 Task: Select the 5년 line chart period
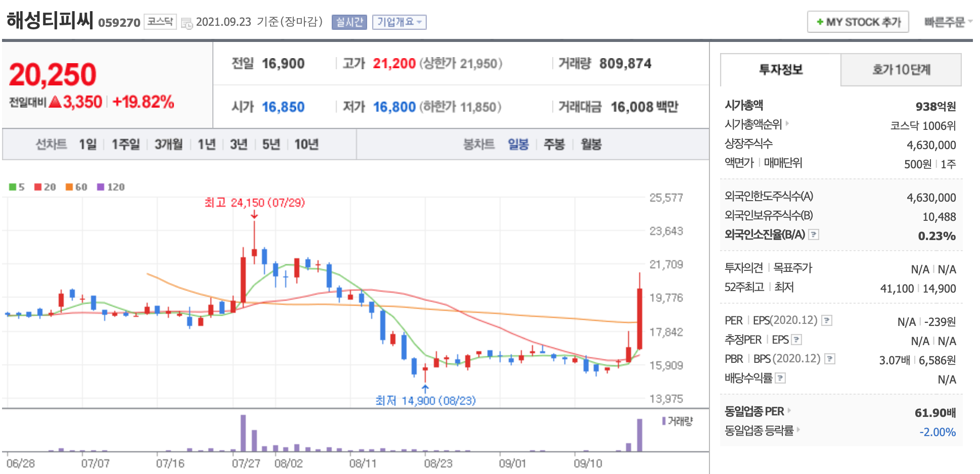(271, 145)
